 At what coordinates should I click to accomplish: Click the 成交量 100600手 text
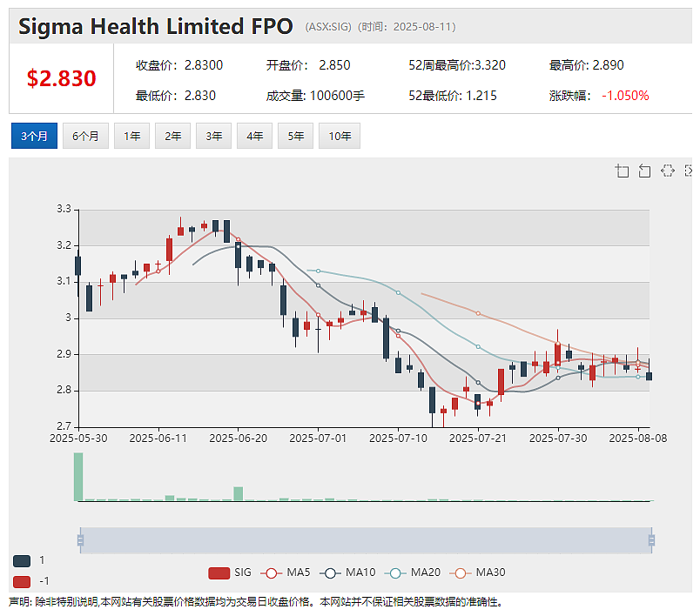[315, 96]
